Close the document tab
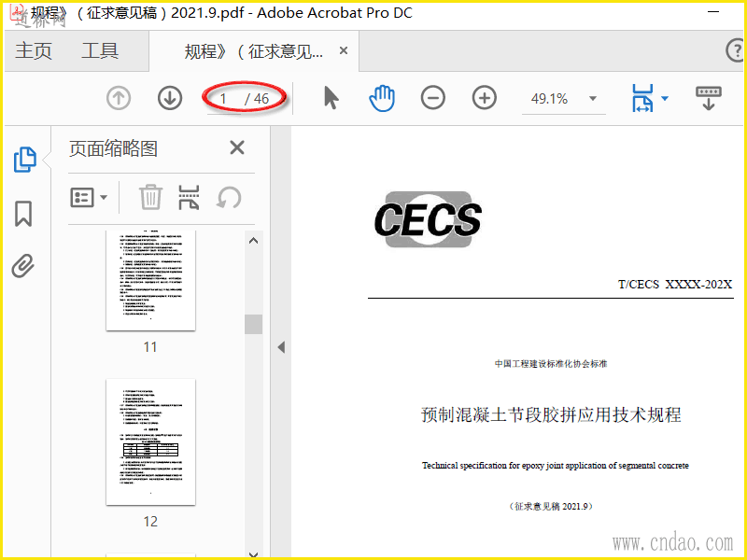The image size is (747, 560). pyautogui.click(x=344, y=50)
